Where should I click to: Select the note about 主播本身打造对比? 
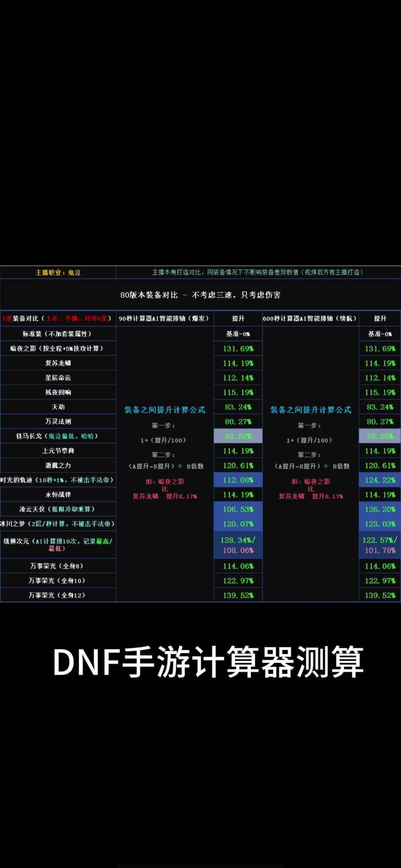pyautogui.click(x=258, y=272)
